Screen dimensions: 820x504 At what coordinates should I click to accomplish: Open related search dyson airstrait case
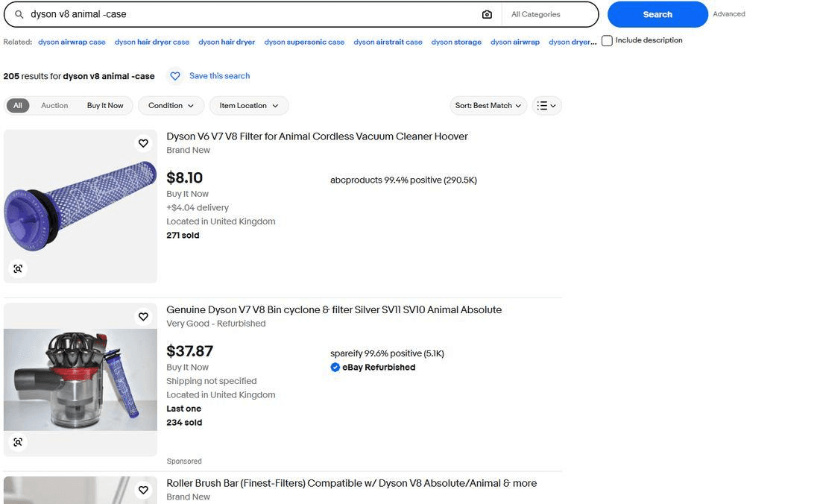[x=388, y=42]
